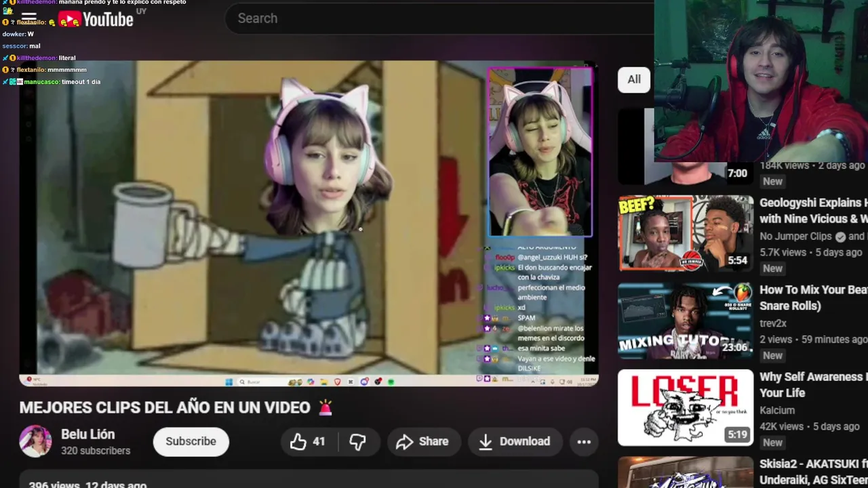
Task: Open Belu Lión channel avatar
Action: pyautogui.click(x=35, y=441)
